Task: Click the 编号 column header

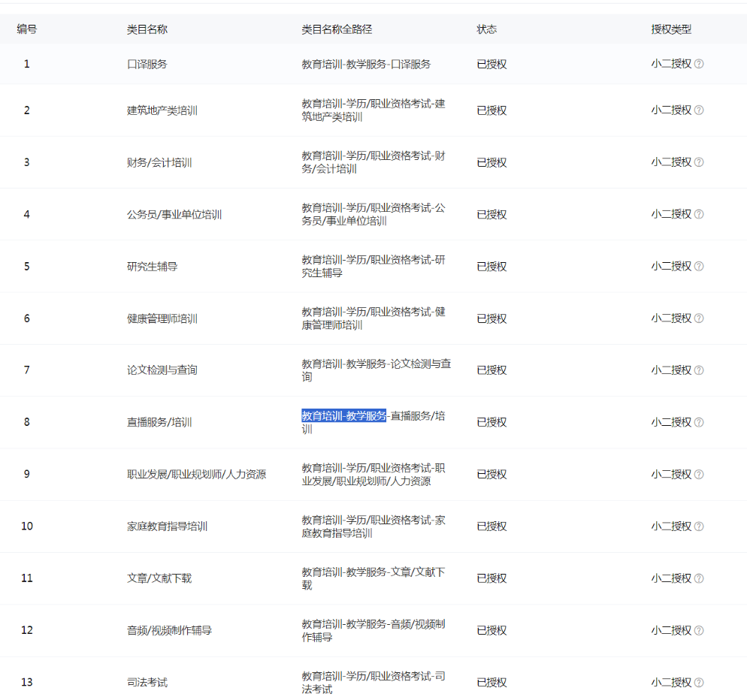Action: (x=27, y=29)
